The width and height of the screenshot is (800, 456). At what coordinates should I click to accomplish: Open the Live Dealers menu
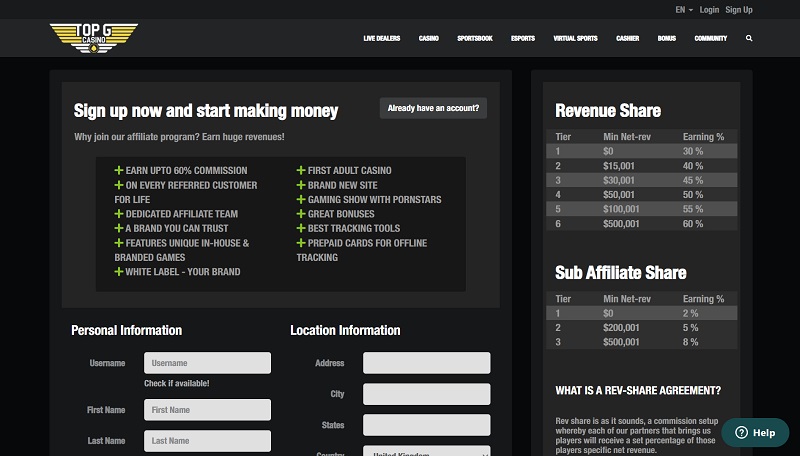(x=382, y=38)
